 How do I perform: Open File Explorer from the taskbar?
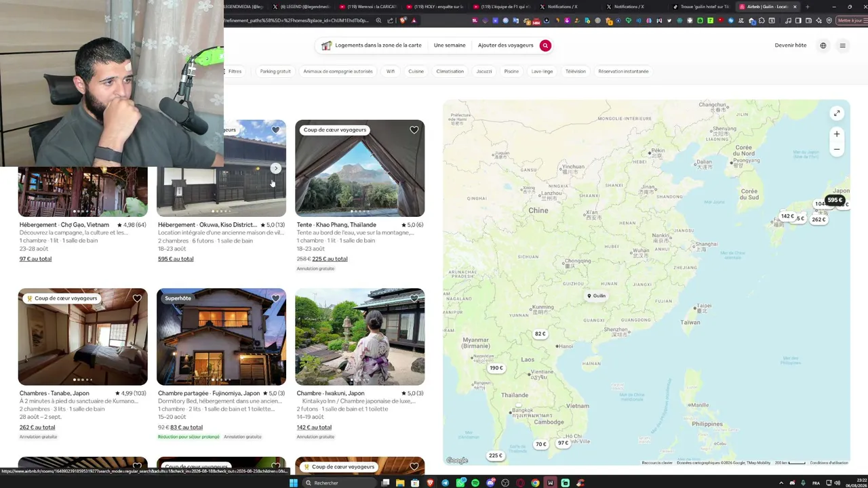400,483
